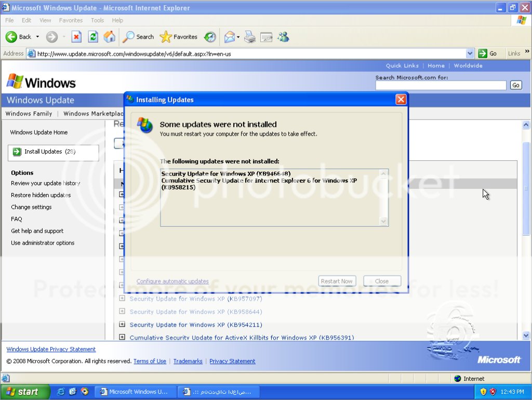Open Get help and support
532x400 pixels.
(37, 231)
